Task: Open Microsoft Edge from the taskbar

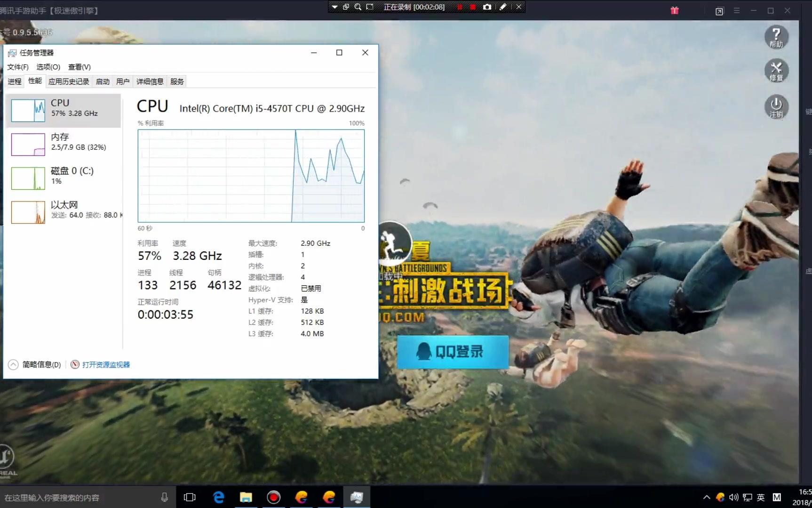Action: 218,497
